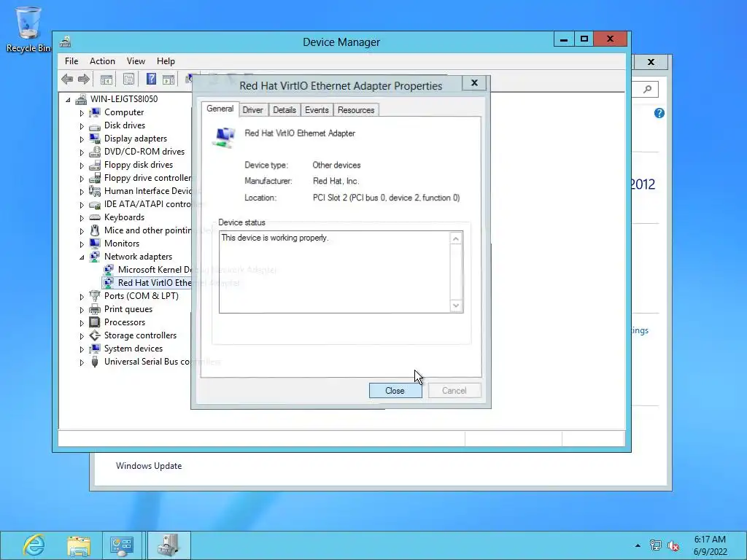Click the Properties toolbar icon in Device Manager
Image resolution: width=747 pixels, height=560 pixels.
click(128, 79)
